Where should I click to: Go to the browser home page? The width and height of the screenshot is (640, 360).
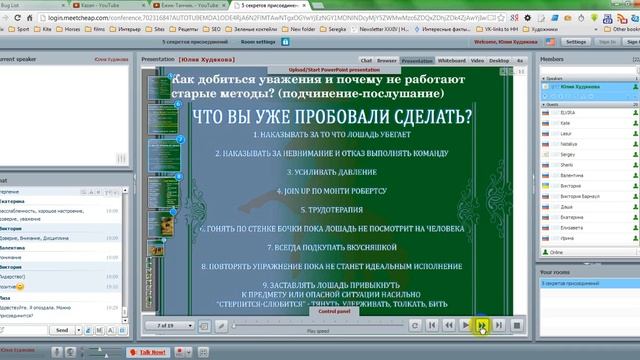[29, 18]
